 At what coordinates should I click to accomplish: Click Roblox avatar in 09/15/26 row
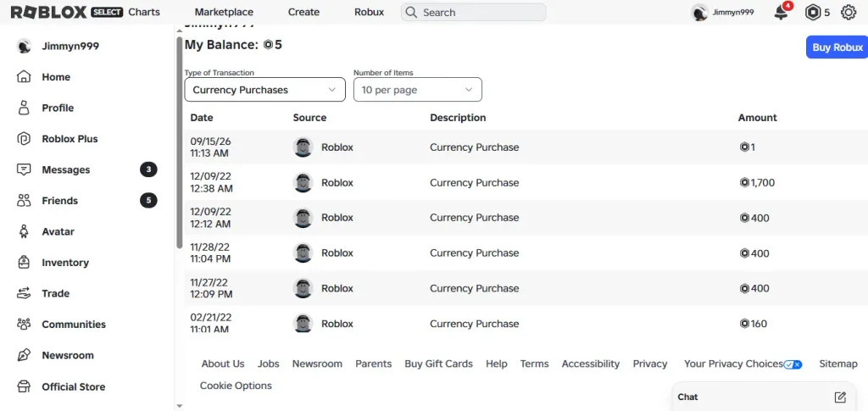[303, 147]
